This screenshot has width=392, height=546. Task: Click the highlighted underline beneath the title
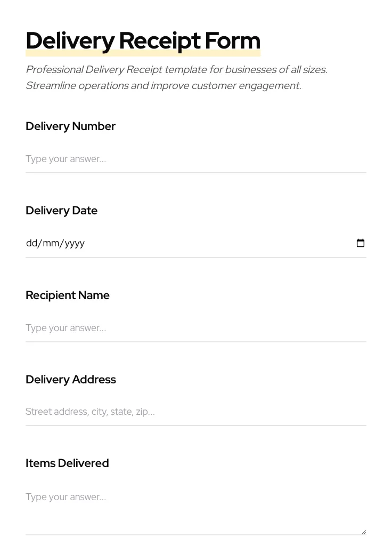point(143,53)
